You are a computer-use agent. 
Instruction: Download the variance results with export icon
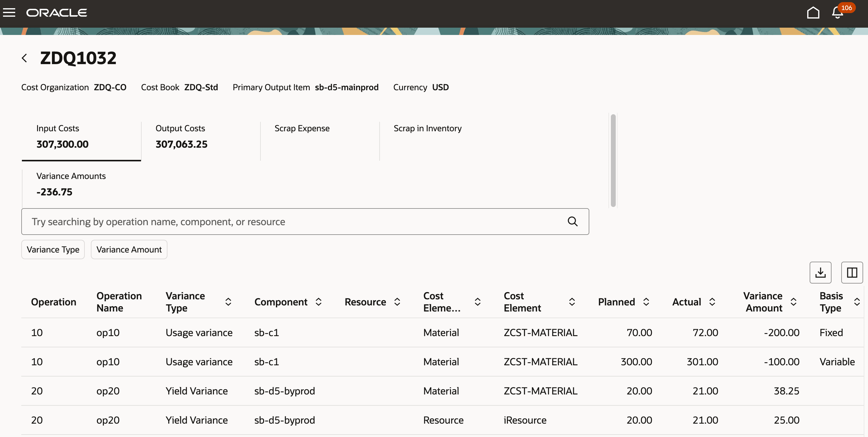(821, 272)
